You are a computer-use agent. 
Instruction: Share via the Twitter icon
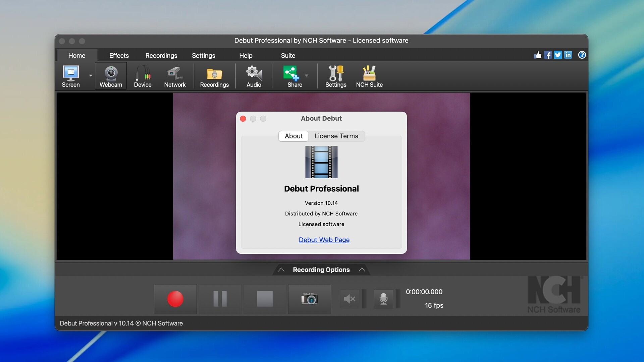(x=558, y=55)
